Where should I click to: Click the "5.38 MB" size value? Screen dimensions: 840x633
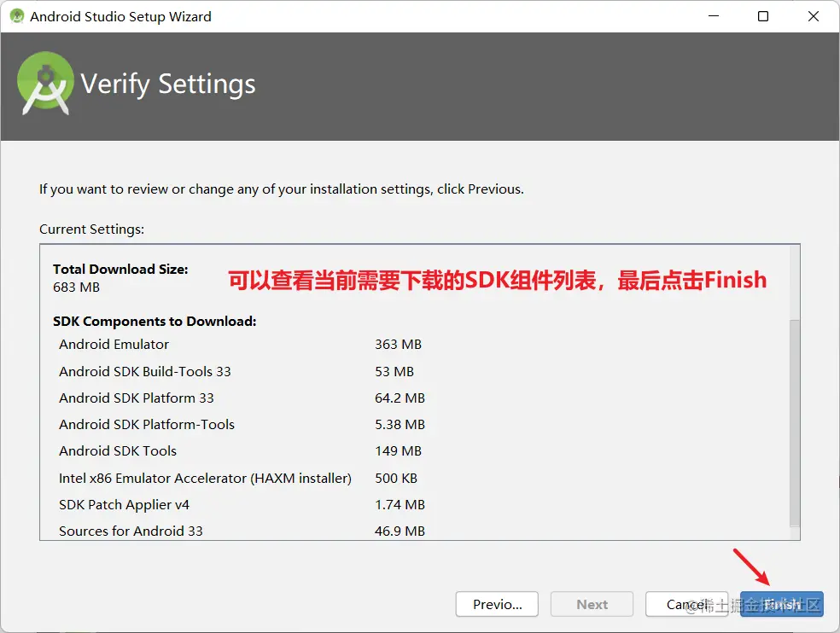point(400,425)
